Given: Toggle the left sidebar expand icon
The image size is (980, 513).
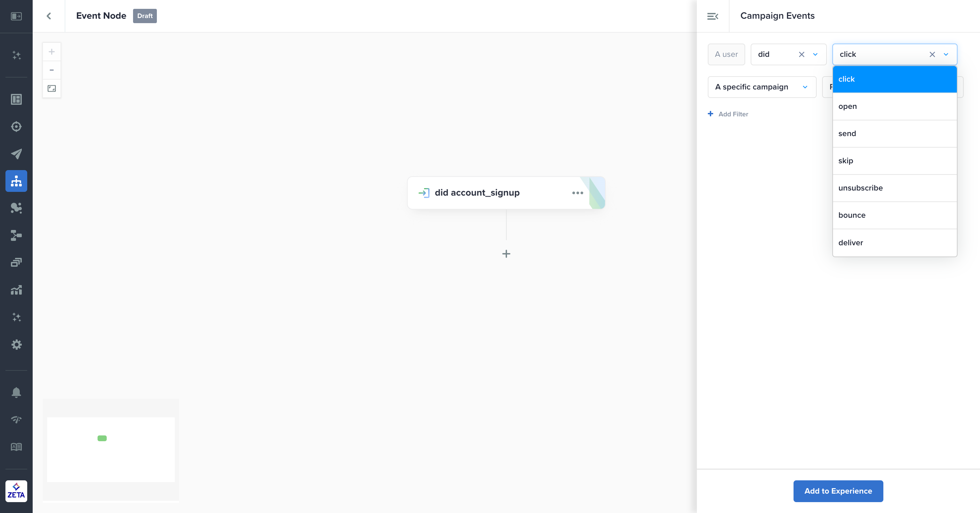Looking at the screenshot, I should coord(16,16).
